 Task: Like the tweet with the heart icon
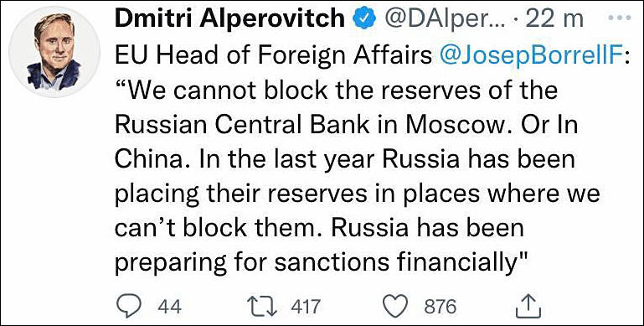(394, 306)
